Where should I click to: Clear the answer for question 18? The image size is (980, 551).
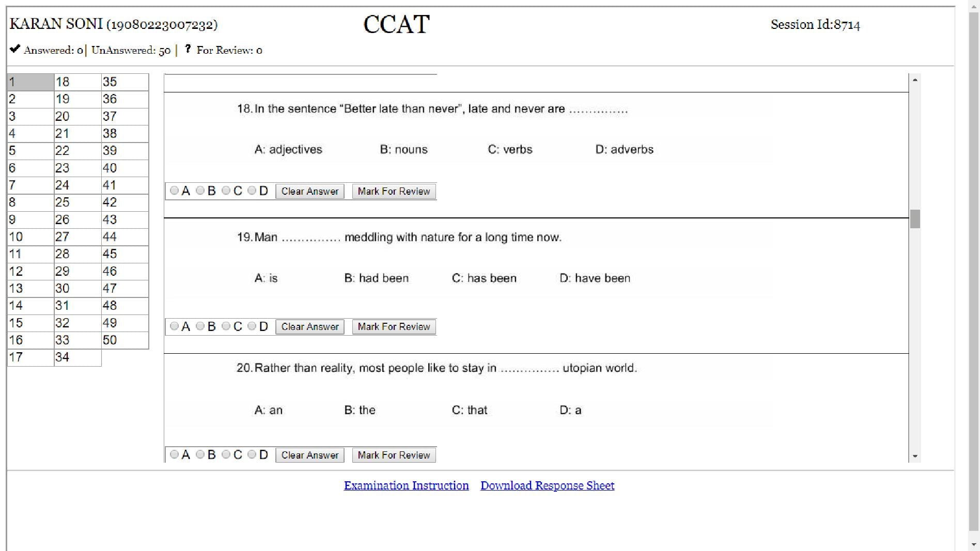click(x=309, y=191)
